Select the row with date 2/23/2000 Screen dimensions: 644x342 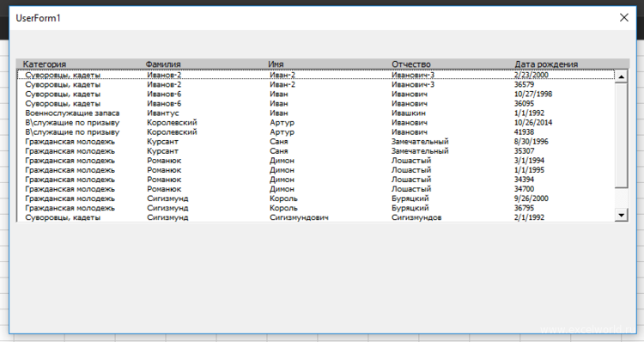point(316,75)
